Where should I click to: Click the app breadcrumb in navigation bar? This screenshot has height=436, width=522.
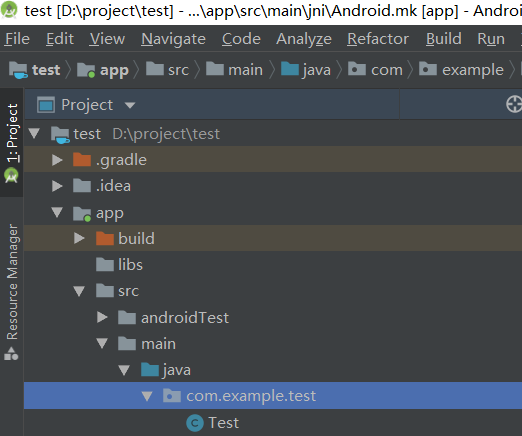tap(103, 70)
